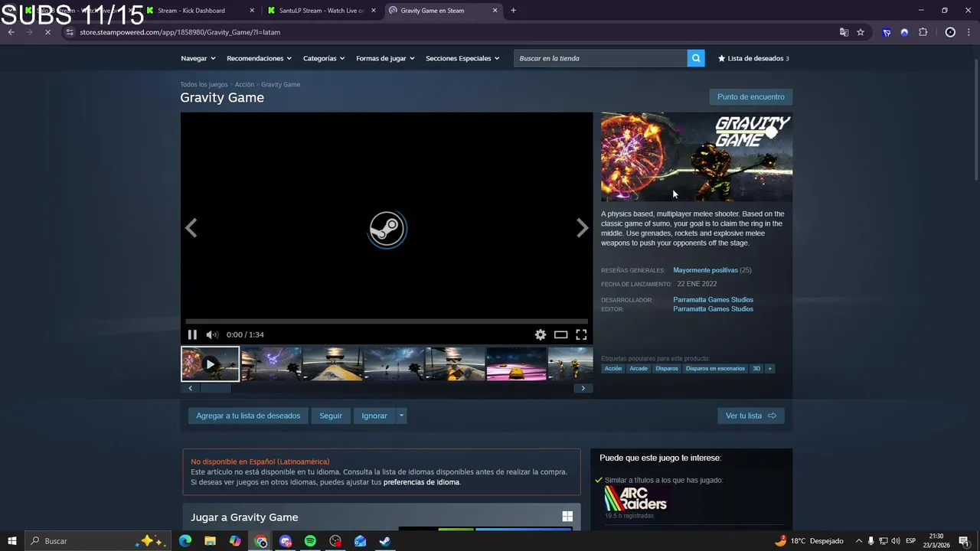Select the pink neon screenshot thumbnail
980x551 pixels.
(517, 364)
